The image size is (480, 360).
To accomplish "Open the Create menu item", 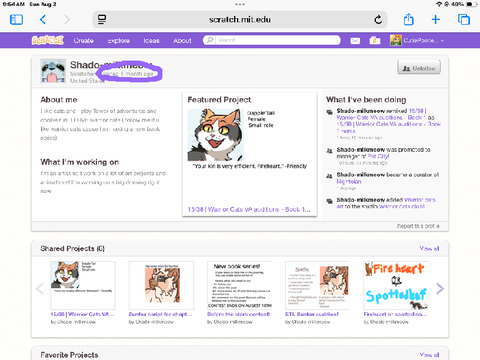I will [84, 41].
